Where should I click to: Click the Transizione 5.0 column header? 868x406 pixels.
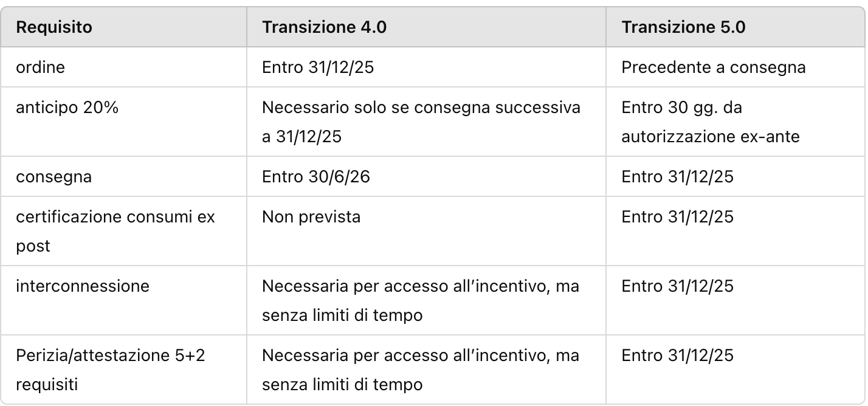(683, 28)
